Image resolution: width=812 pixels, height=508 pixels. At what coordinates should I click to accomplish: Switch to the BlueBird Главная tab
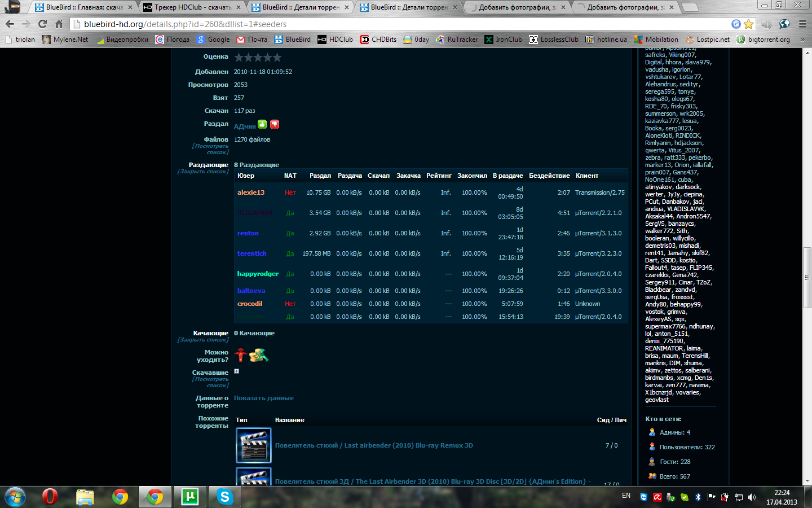click(x=83, y=7)
